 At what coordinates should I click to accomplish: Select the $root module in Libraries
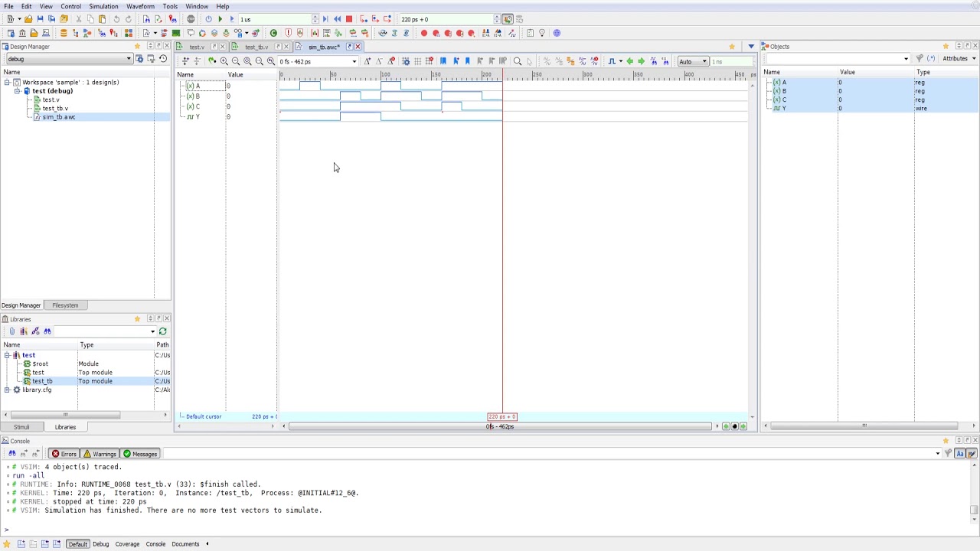pyautogui.click(x=41, y=364)
